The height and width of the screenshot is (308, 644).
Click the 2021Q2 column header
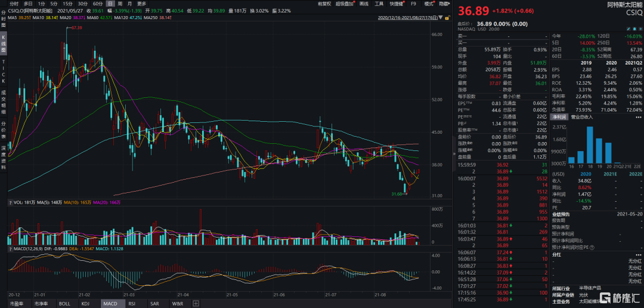tap(634, 64)
